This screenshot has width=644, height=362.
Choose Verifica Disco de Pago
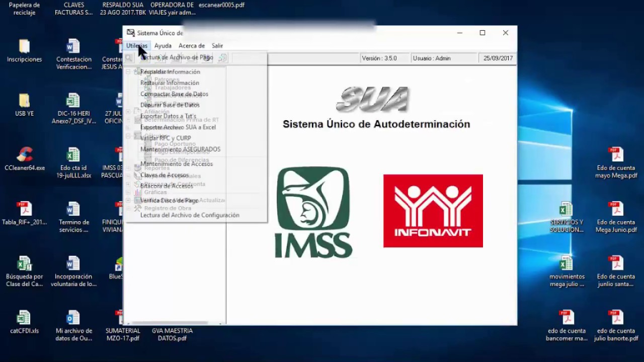click(169, 201)
